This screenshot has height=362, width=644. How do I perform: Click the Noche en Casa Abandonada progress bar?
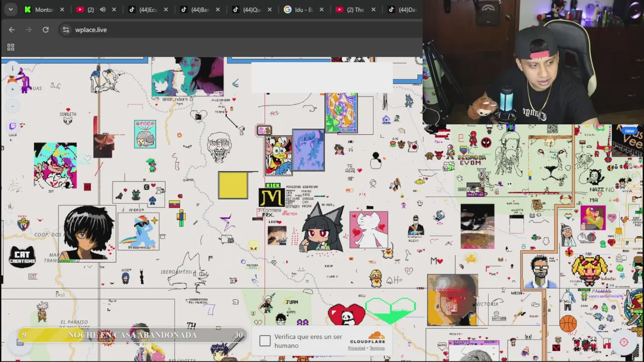[132, 335]
